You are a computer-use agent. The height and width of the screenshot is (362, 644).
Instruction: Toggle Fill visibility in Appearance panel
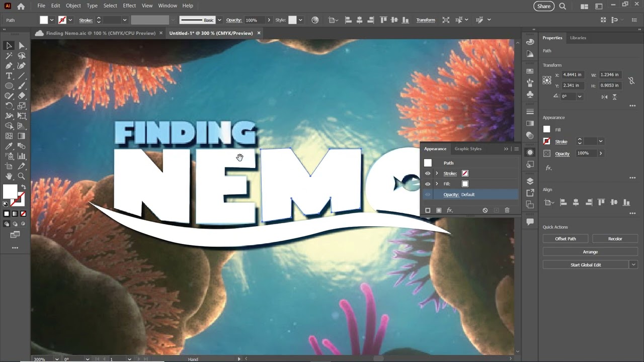[428, 184]
